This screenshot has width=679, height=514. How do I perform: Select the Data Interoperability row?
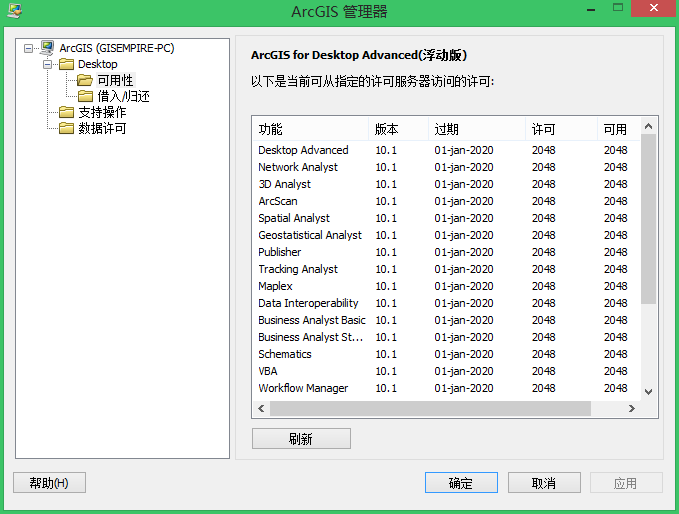(446, 303)
